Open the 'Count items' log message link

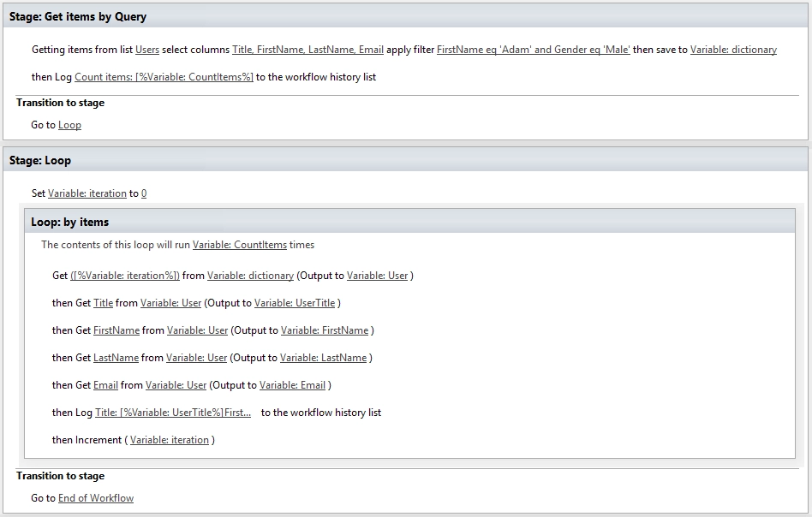tap(164, 77)
